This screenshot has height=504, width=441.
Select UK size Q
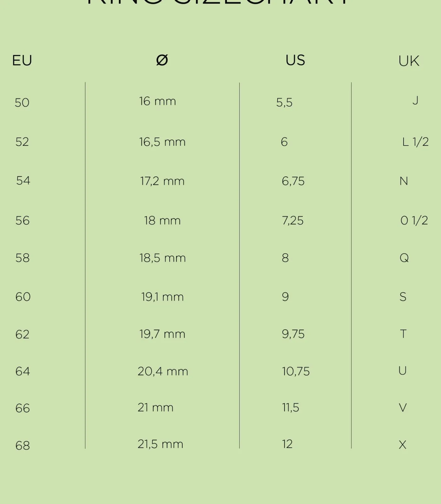coord(404,258)
